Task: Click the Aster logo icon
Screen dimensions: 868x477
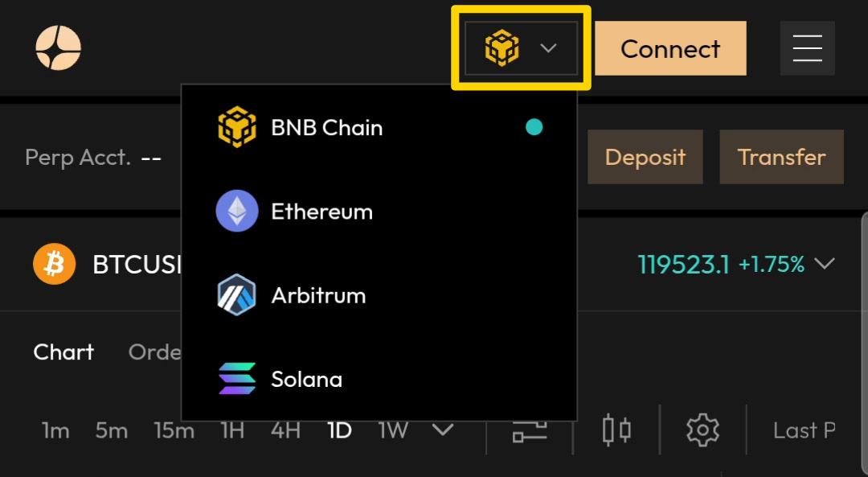Action: tap(59, 47)
